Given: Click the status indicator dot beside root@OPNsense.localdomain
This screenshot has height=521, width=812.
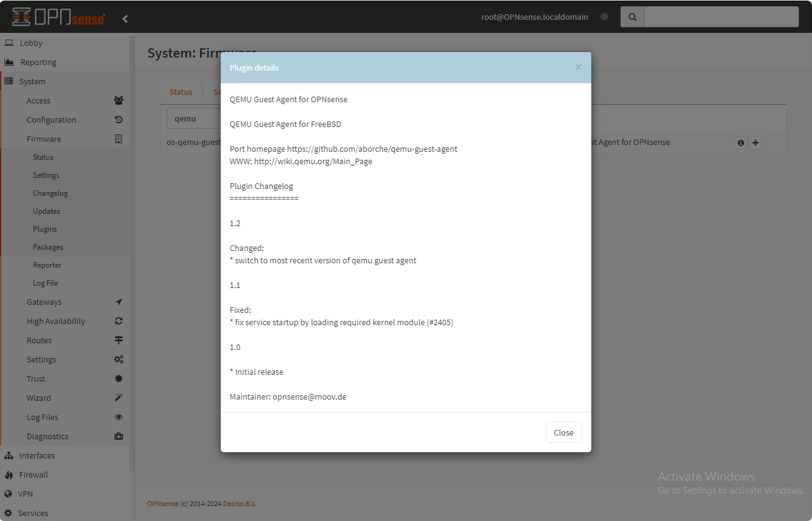Looking at the screenshot, I should click(x=604, y=17).
